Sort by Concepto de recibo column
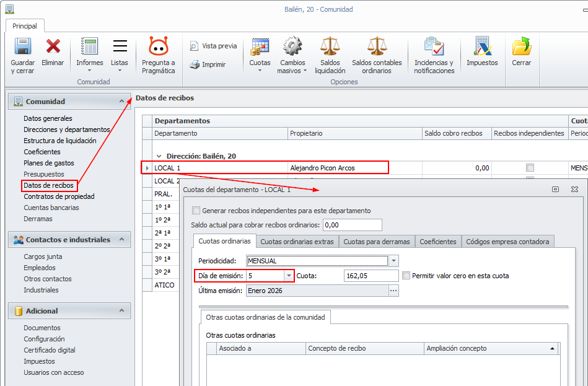 coord(365,348)
